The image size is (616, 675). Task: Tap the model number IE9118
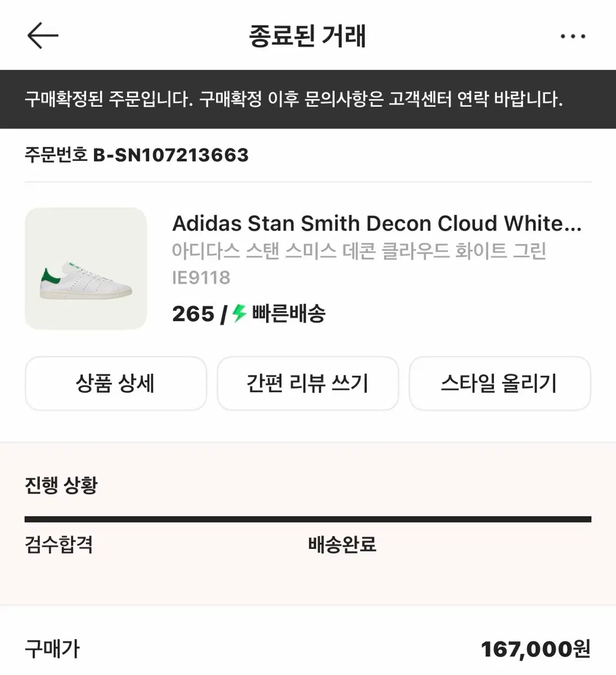[x=201, y=277]
